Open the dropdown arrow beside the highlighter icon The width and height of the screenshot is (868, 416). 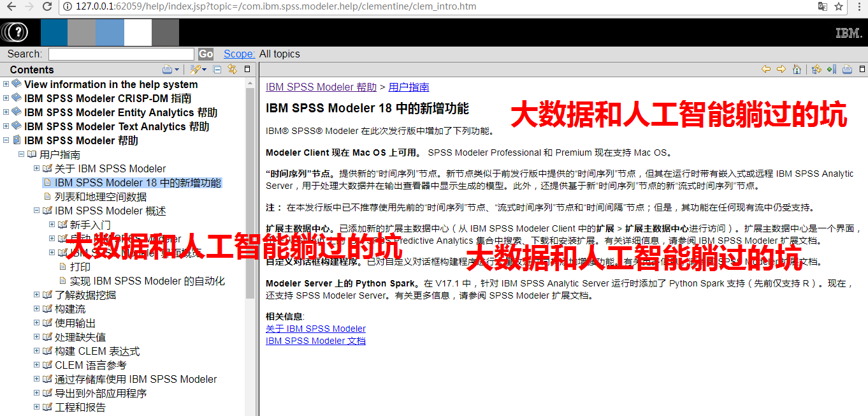[205, 70]
